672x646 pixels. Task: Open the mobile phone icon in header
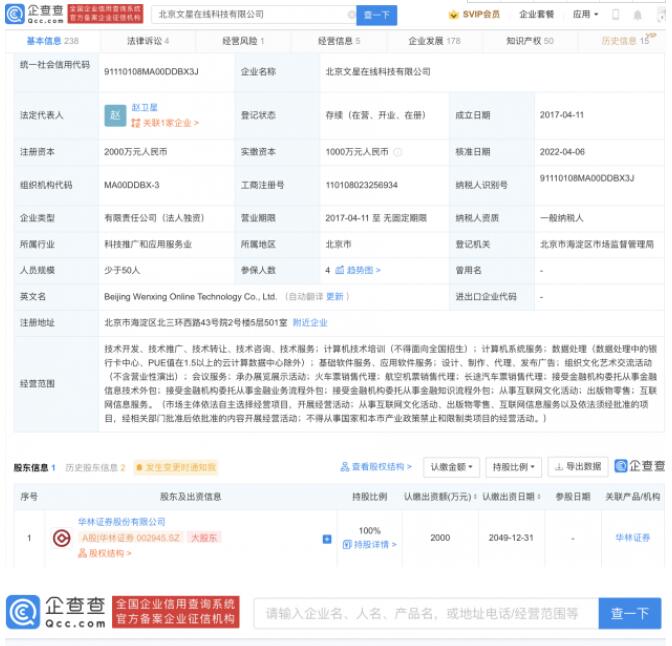click(x=615, y=15)
